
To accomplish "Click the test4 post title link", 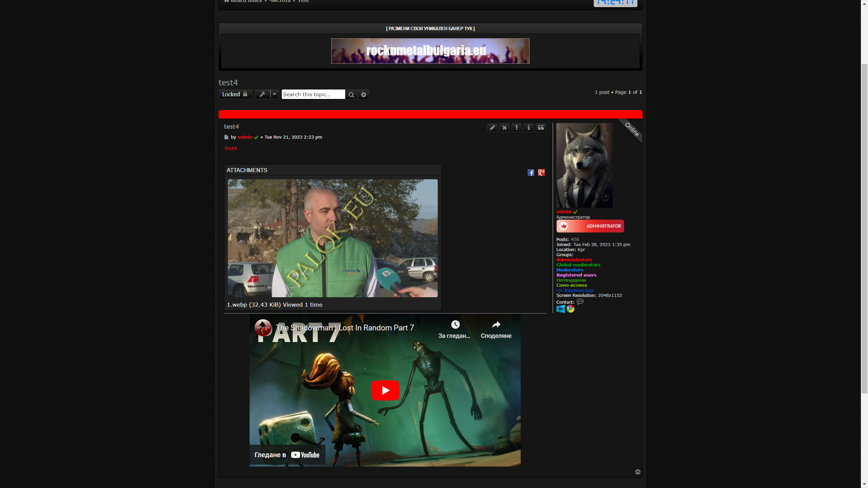I will pyautogui.click(x=231, y=126).
